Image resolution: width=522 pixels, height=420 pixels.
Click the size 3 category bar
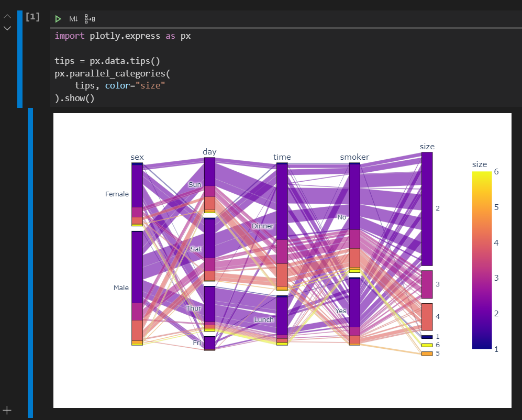tap(427, 284)
